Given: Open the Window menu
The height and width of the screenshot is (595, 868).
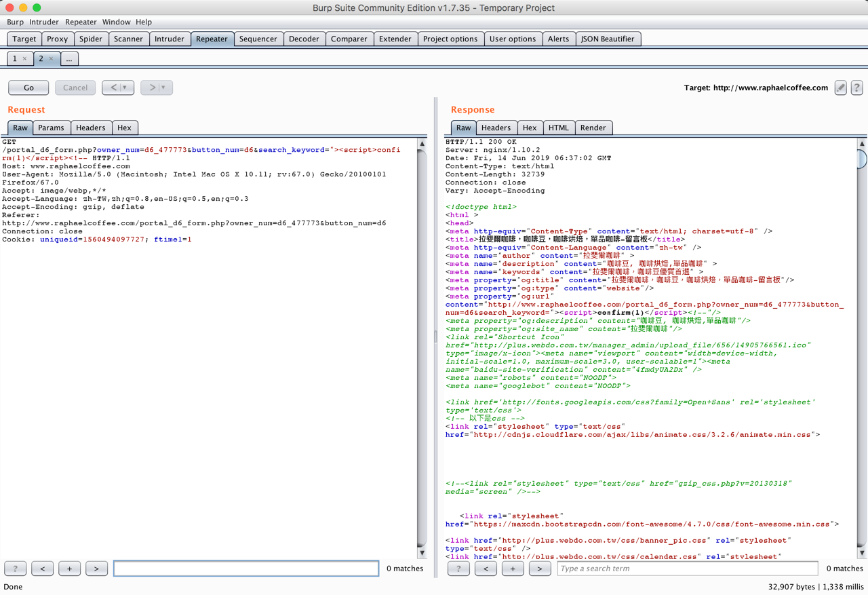Looking at the screenshot, I should tap(117, 22).
